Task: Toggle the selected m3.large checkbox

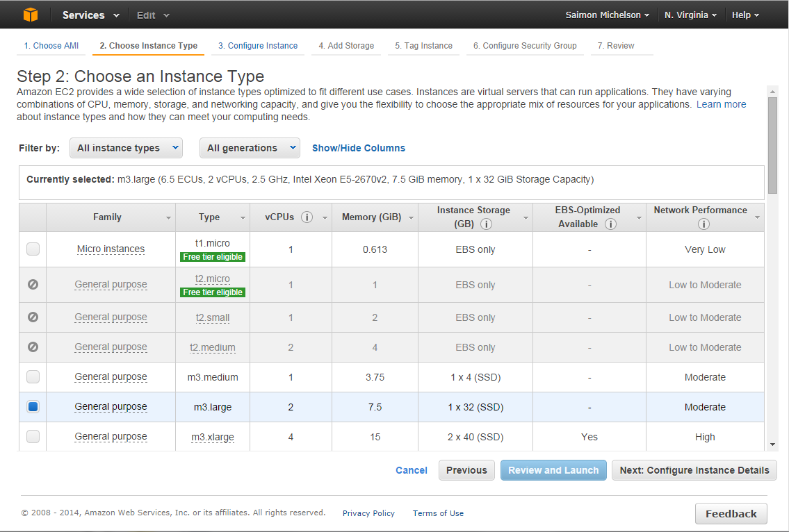Action: (33, 407)
